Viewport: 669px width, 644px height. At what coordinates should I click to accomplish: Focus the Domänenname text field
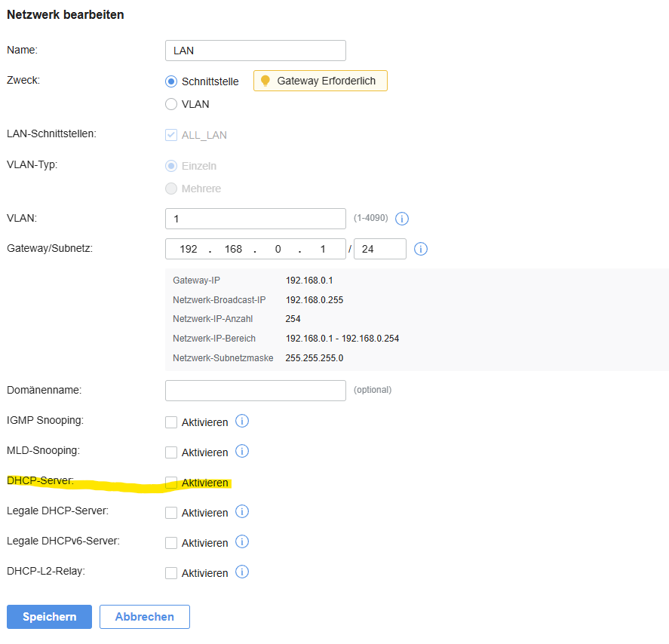click(x=255, y=391)
